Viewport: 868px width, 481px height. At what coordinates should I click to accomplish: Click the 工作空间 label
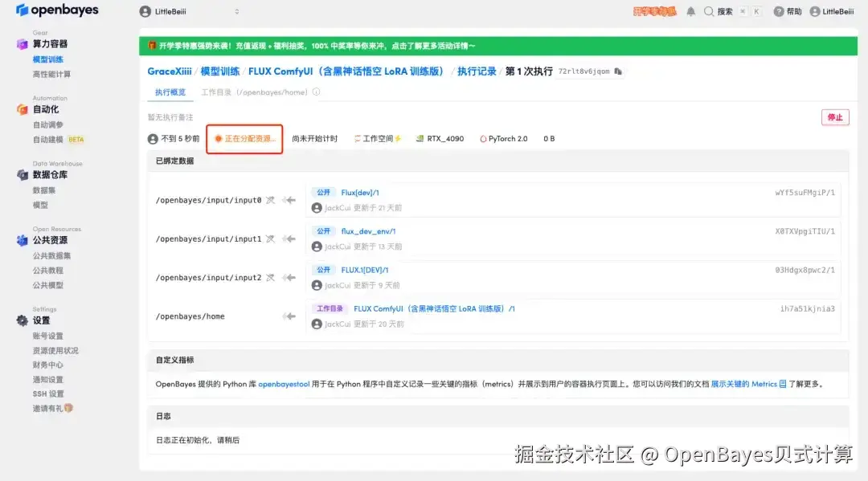pos(378,139)
